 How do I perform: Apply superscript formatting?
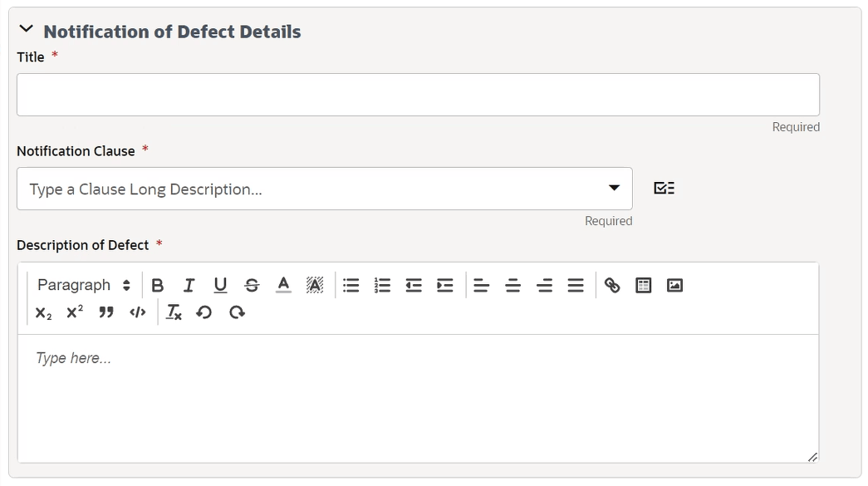pyautogui.click(x=73, y=312)
